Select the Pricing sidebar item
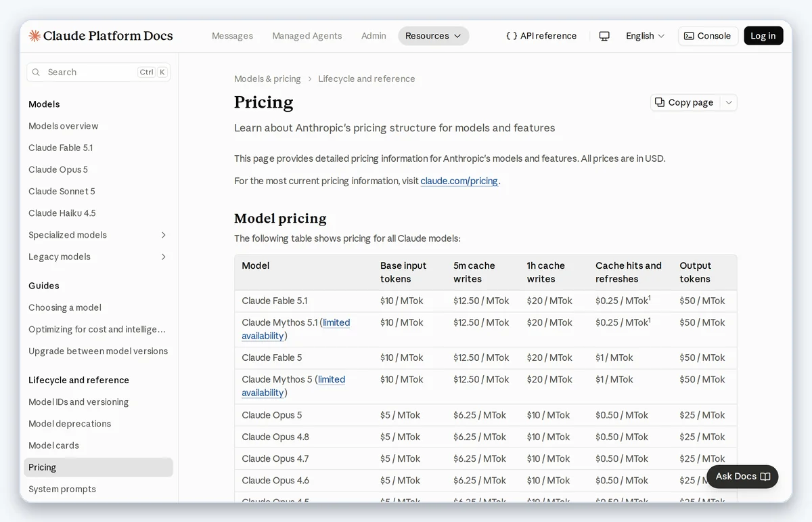 [x=98, y=467]
